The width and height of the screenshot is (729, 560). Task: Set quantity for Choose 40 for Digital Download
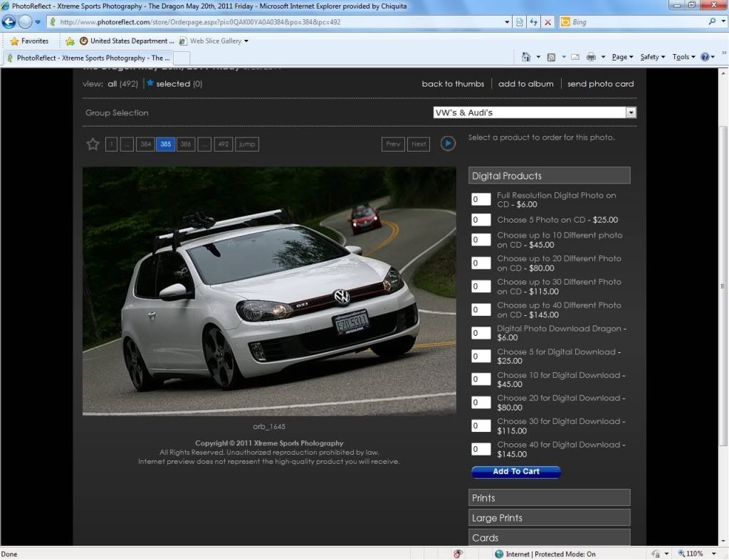[x=481, y=449]
